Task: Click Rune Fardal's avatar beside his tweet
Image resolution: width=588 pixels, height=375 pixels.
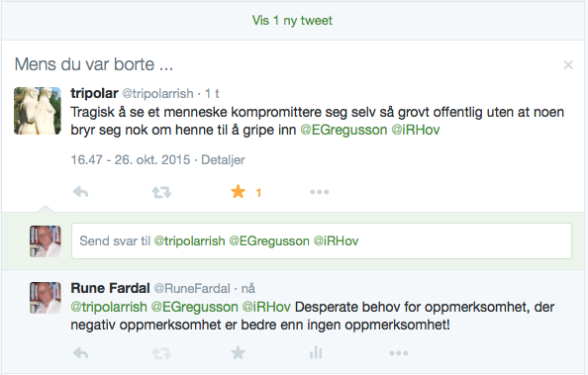Action: tap(46, 298)
